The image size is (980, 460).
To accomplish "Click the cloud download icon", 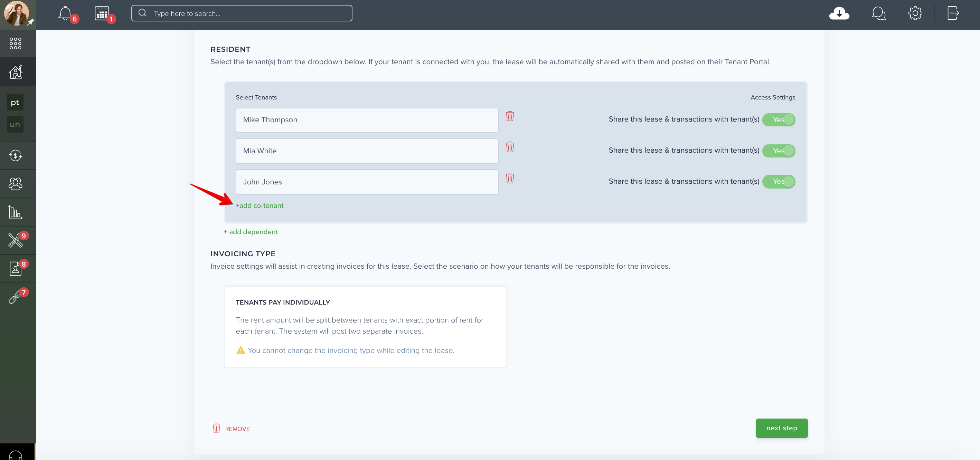I will [x=839, y=13].
